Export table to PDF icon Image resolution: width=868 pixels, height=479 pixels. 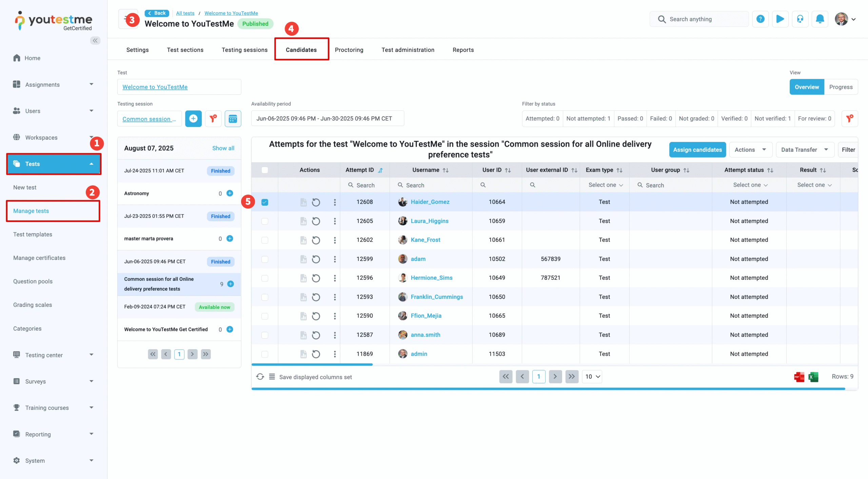click(x=799, y=377)
